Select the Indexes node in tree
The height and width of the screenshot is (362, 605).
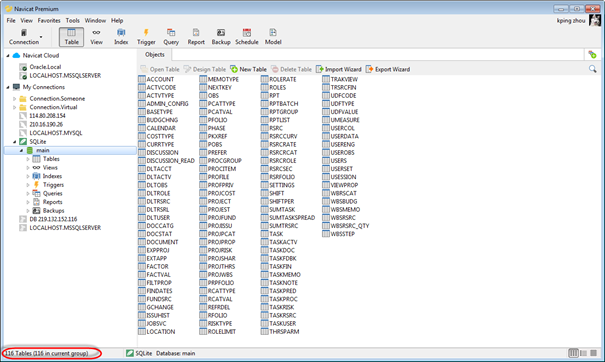coord(52,176)
